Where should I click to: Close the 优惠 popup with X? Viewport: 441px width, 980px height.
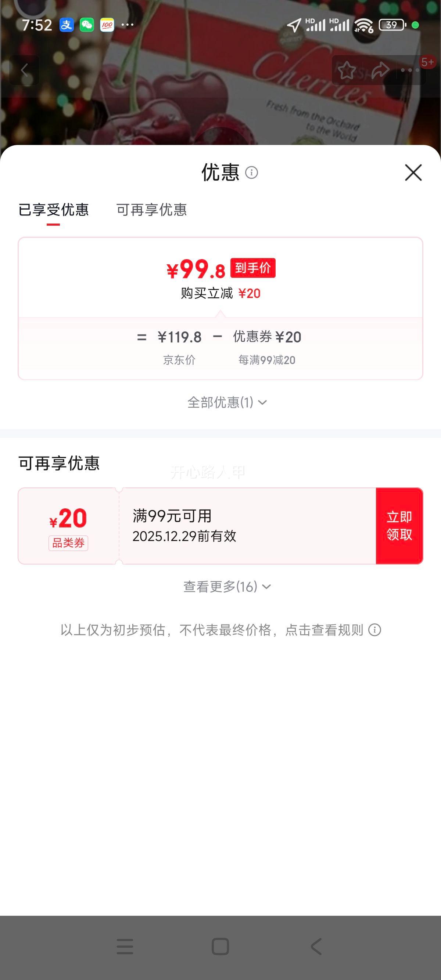tap(413, 173)
